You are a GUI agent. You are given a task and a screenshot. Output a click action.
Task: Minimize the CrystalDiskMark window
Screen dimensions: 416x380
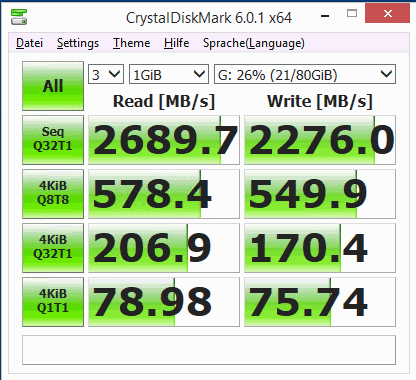coord(325,15)
